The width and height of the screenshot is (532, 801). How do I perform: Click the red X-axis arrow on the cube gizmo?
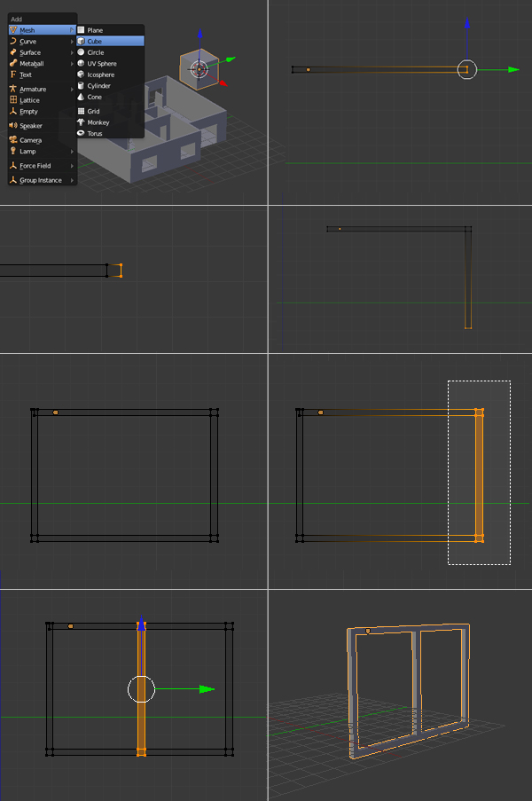[x=223, y=82]
